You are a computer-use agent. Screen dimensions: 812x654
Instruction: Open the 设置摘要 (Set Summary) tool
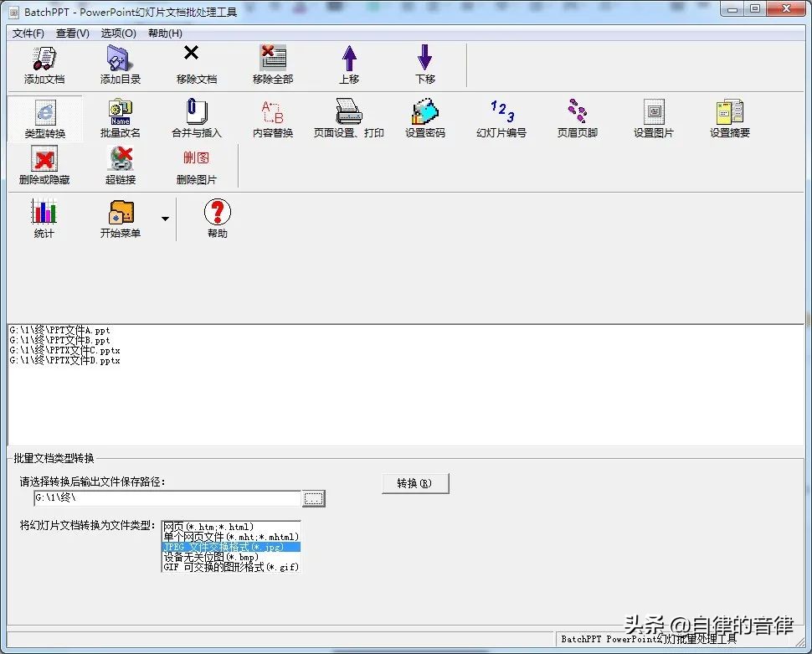click(x=730, y=119)
